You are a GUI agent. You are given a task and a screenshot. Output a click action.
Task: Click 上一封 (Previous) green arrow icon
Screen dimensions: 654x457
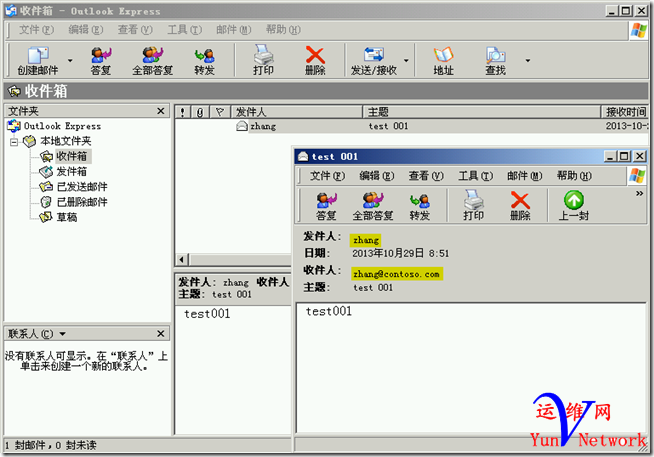pyautogui.click(x=574, y=206)
